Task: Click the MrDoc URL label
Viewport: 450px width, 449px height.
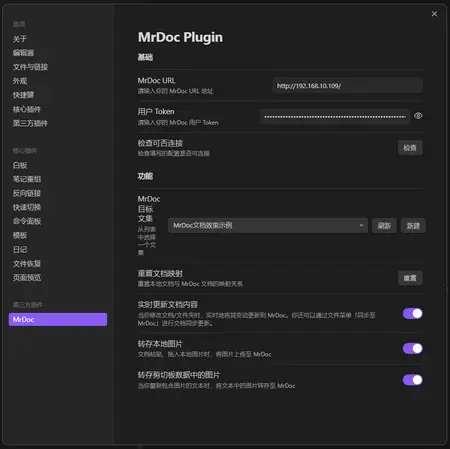Action: pos(156,81)
